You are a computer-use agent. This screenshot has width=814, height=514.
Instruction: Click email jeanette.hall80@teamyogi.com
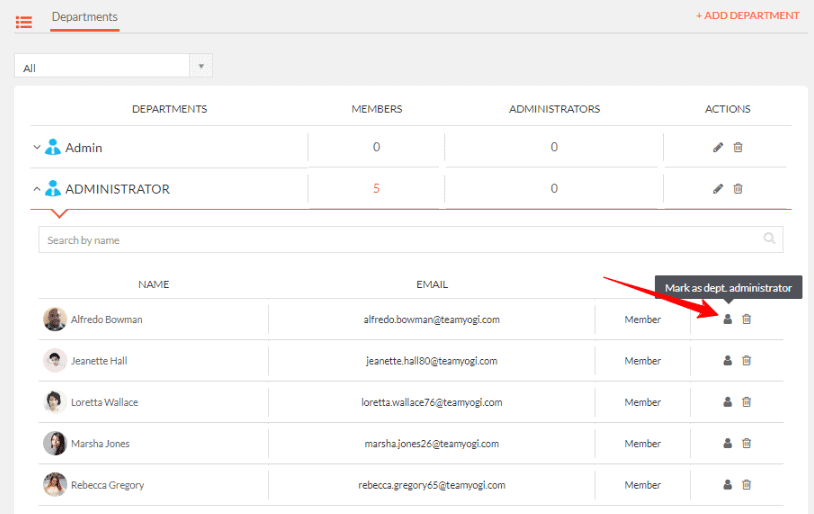pos(431,361)
